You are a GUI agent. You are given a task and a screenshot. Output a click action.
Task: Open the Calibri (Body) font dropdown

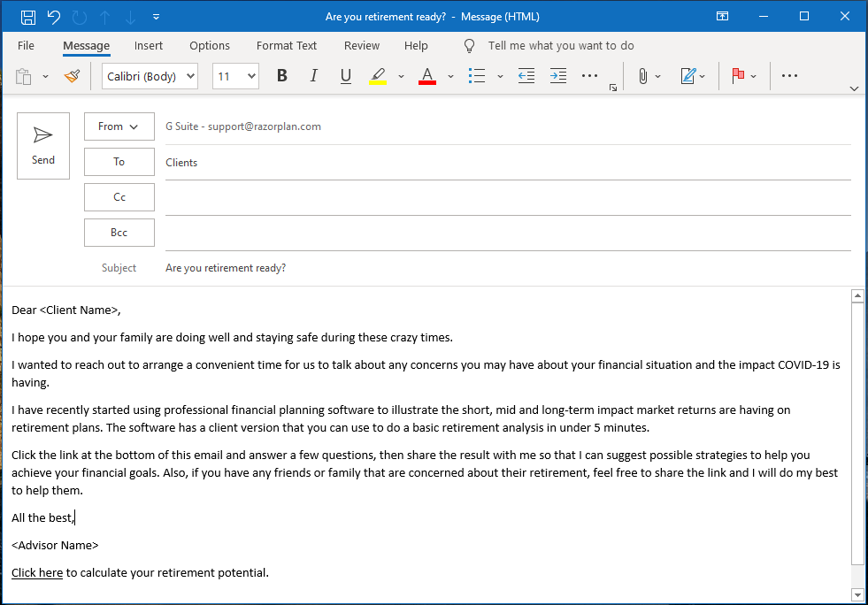(150, 76)
